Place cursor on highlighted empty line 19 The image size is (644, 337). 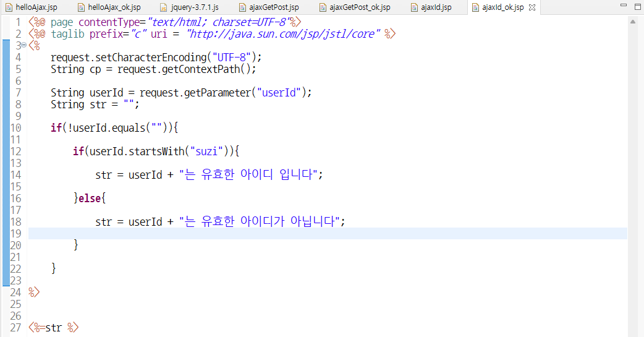[328, 234]
